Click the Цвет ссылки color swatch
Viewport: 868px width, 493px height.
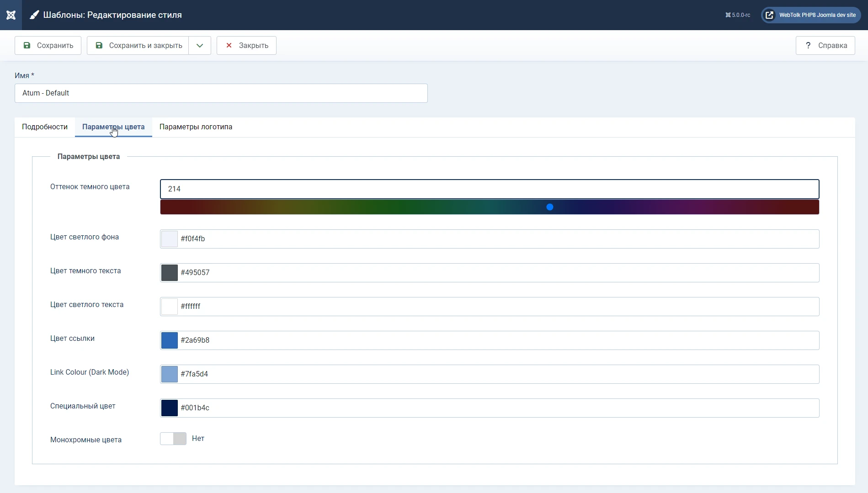169,340
